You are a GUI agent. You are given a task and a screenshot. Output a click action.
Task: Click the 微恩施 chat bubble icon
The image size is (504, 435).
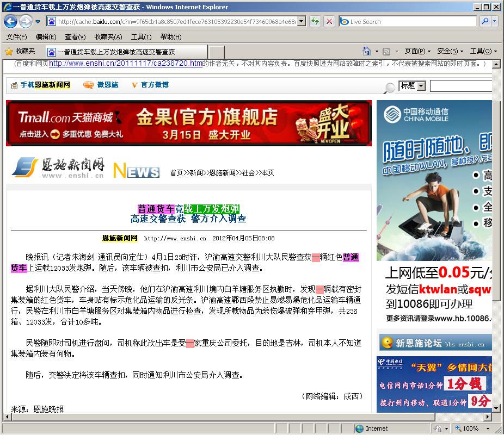[x=88, y=85]
